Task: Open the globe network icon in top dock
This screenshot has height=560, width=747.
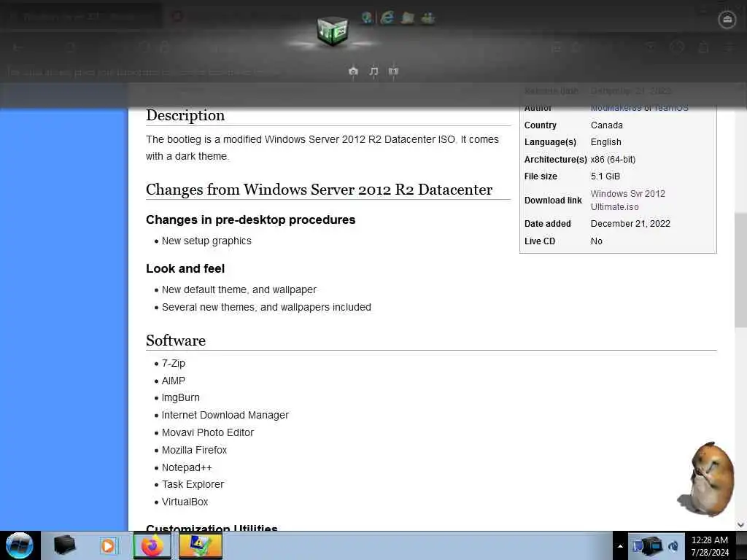Action: tap(367, 18)
